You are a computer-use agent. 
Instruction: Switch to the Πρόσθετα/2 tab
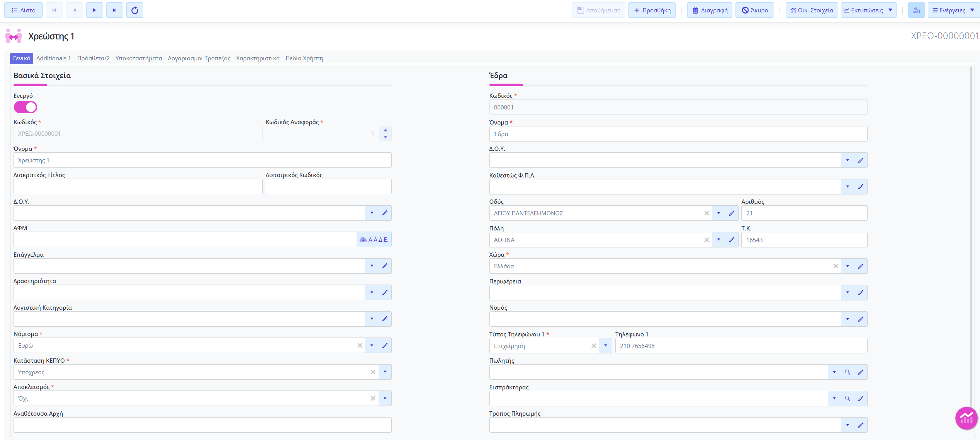tap(93, 58)
